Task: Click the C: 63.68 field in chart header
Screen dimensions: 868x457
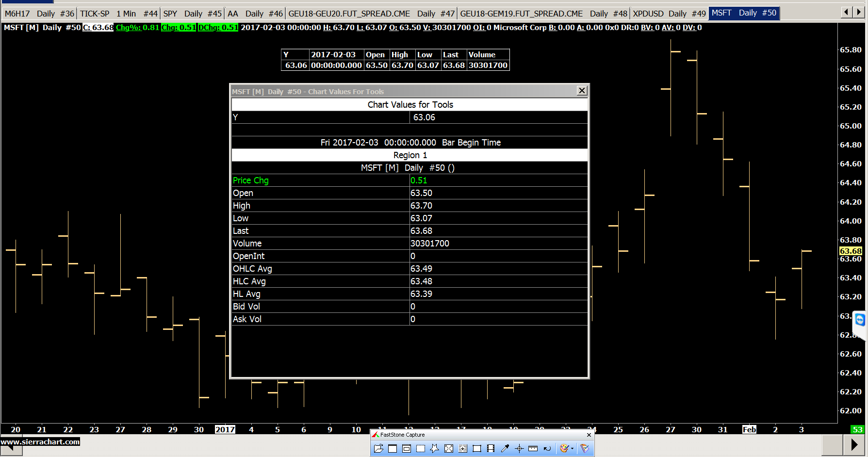Action: (98, 28)
